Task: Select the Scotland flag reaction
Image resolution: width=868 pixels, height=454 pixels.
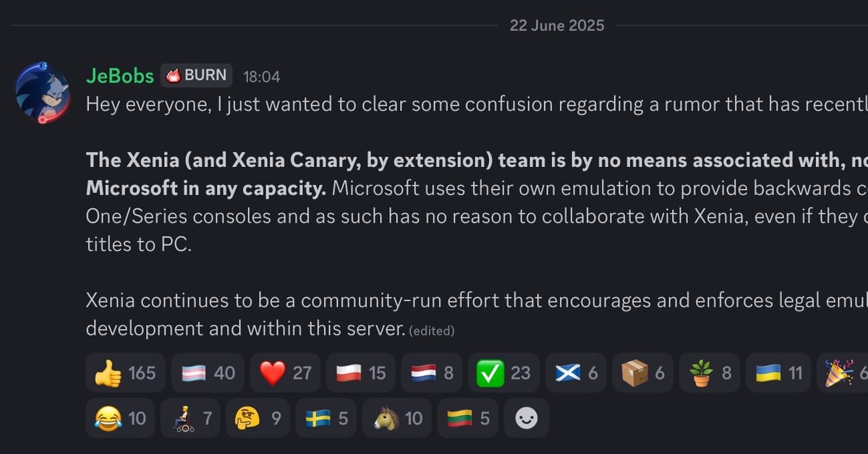Action: coord(576,373)
